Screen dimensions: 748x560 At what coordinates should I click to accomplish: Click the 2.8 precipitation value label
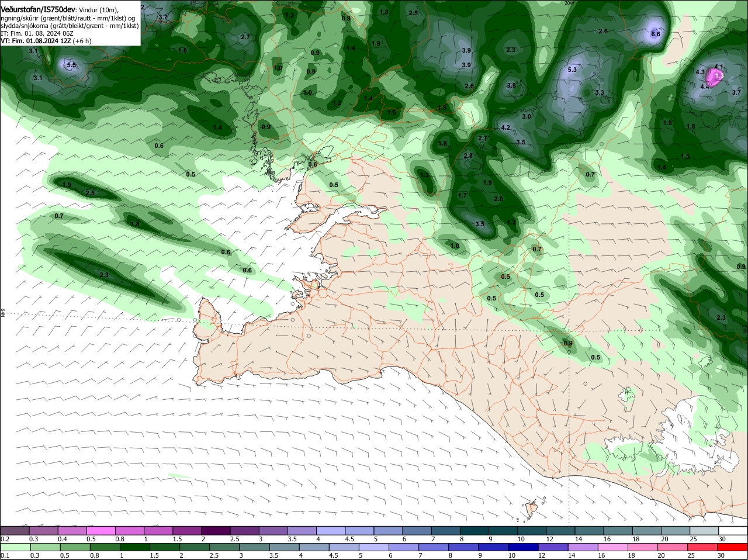468,155
